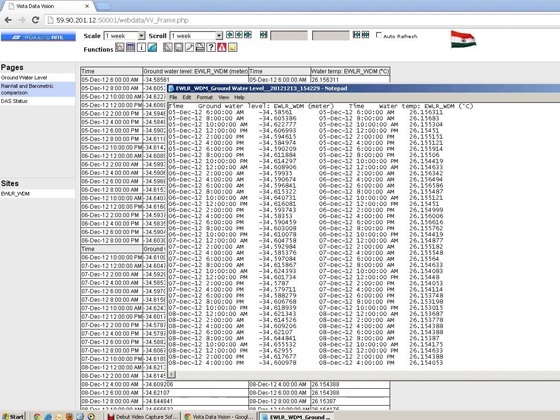Open the info 'i' function icon
Image resolution: width=560 pixels, height=420 pixels.
pos(141,47)
